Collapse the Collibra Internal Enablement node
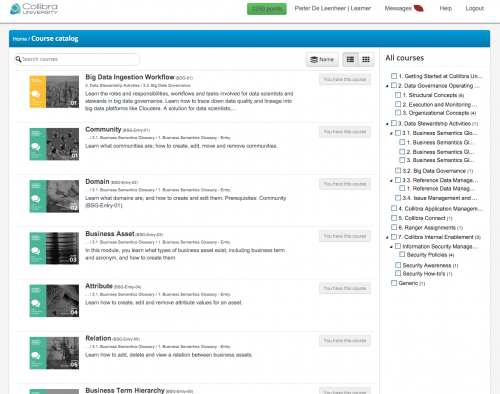This screenshot has width=500, height=394. (x=387, y=238)
